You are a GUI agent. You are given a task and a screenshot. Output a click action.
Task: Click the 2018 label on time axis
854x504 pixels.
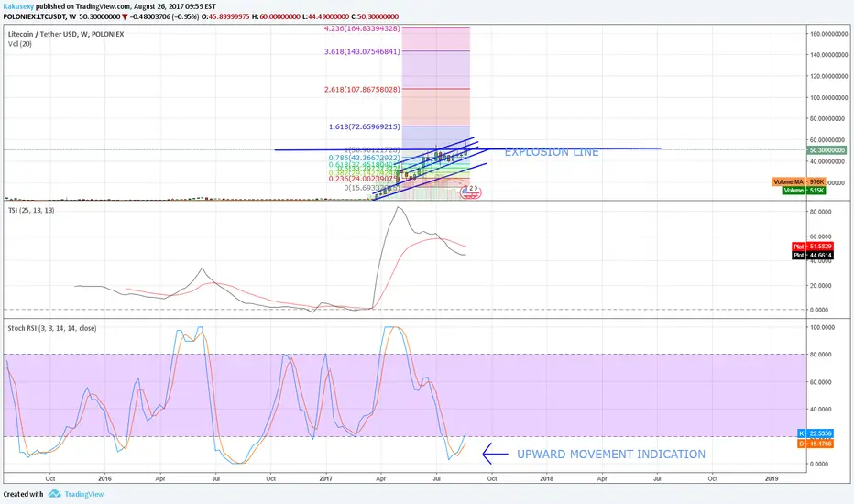click(547, 479)
